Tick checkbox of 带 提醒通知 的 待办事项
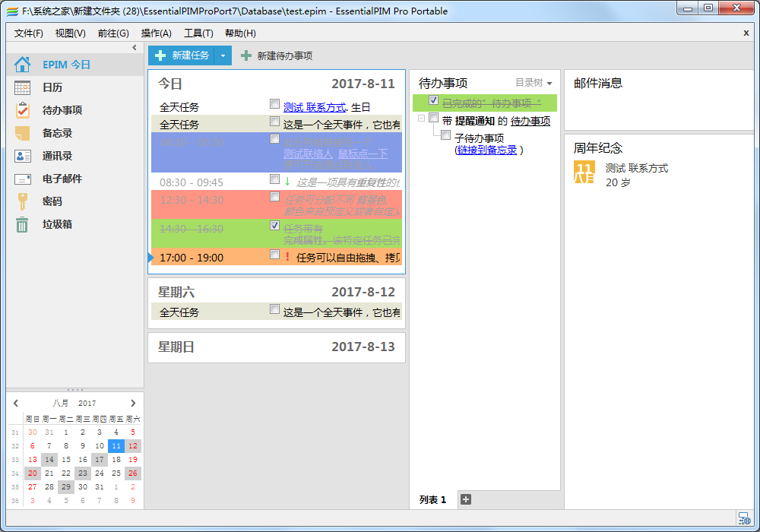760x532 pixels. (434, 118)
